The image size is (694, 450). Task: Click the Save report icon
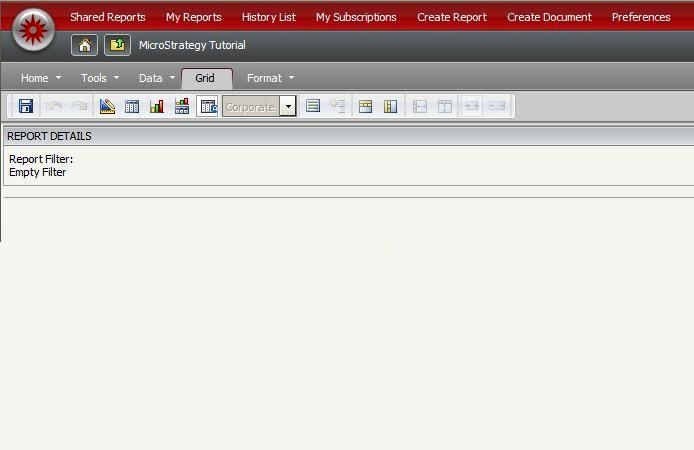[26, 106]
